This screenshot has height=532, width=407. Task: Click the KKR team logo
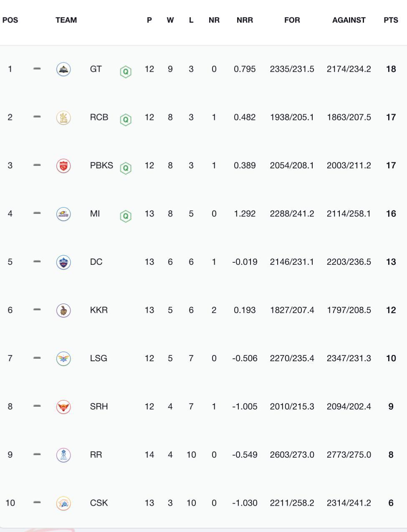pos(63,310)
